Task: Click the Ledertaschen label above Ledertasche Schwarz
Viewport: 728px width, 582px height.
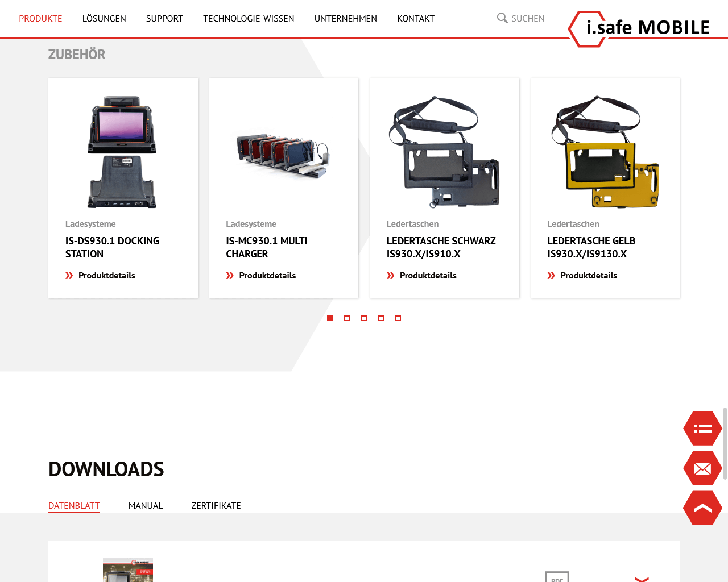Action: coord(412,224)
